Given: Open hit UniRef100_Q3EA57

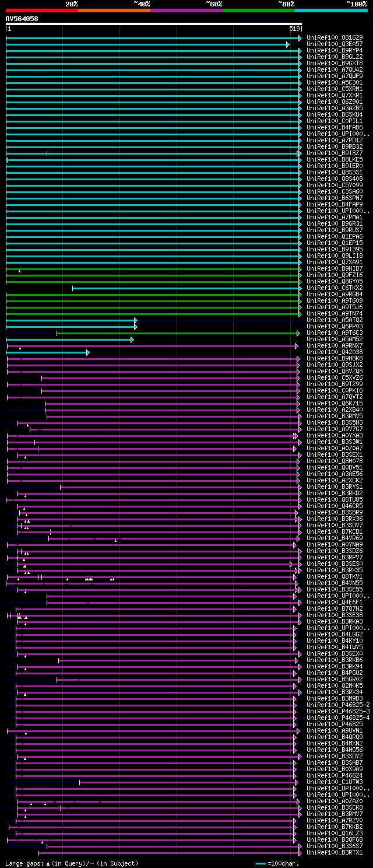Looking at the screenshot, I should point(335,44).
